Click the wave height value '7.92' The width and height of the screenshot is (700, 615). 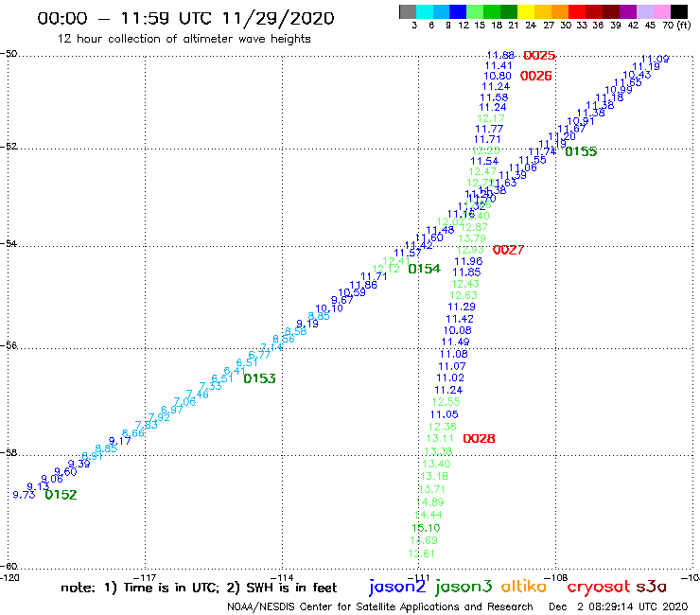click(159, 417)
